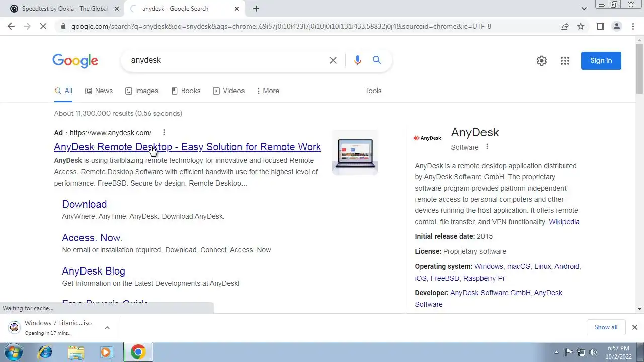The image size is (644, 362).
Task: Open the Google apps grid
Action: 565,61
